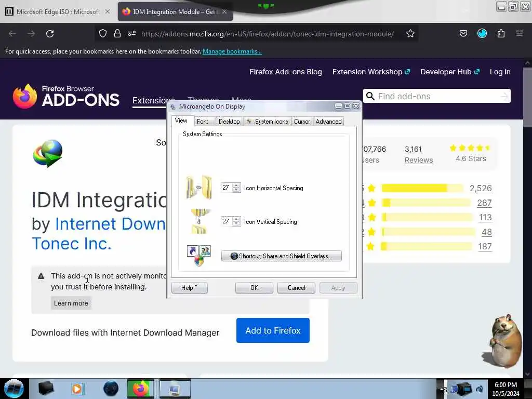
Task: Click the Firefox forward arrow
Action: pos(31,34)
